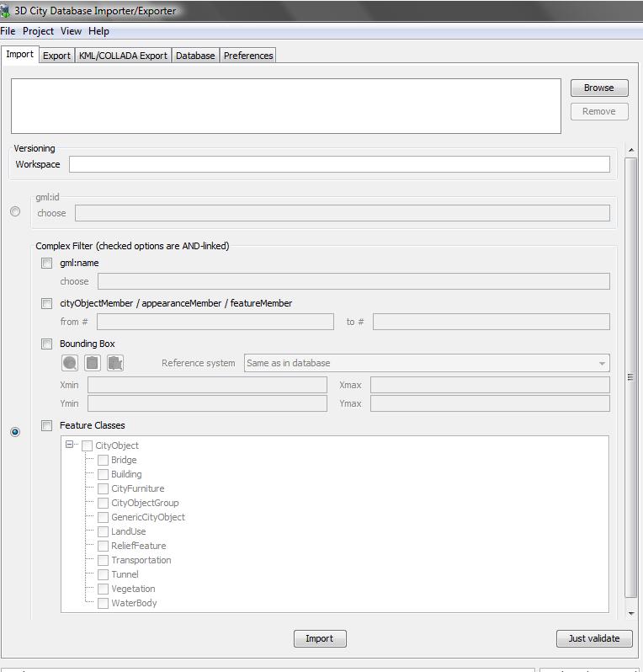Tick the Transportation checkbox
Image resolution: width=643 pixels, height=672 pixels.
[103, 560]
